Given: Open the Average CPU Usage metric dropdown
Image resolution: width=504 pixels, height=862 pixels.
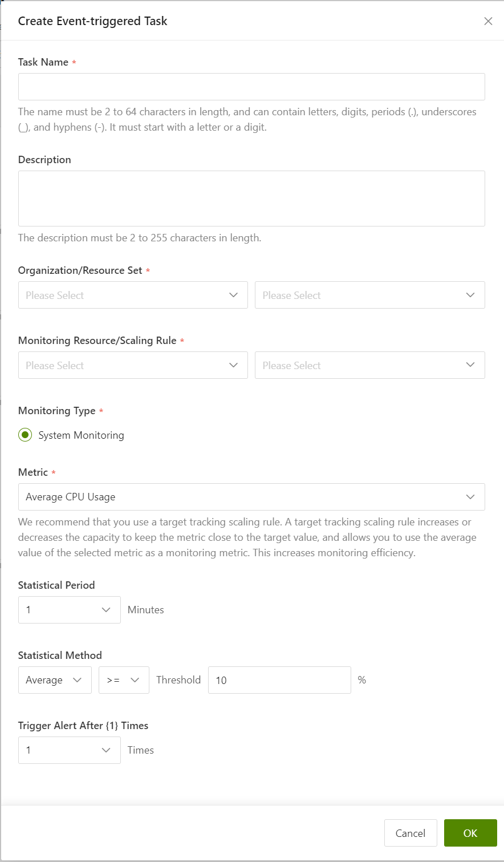Looking at the screenshot, I should [x=251, y=497].
